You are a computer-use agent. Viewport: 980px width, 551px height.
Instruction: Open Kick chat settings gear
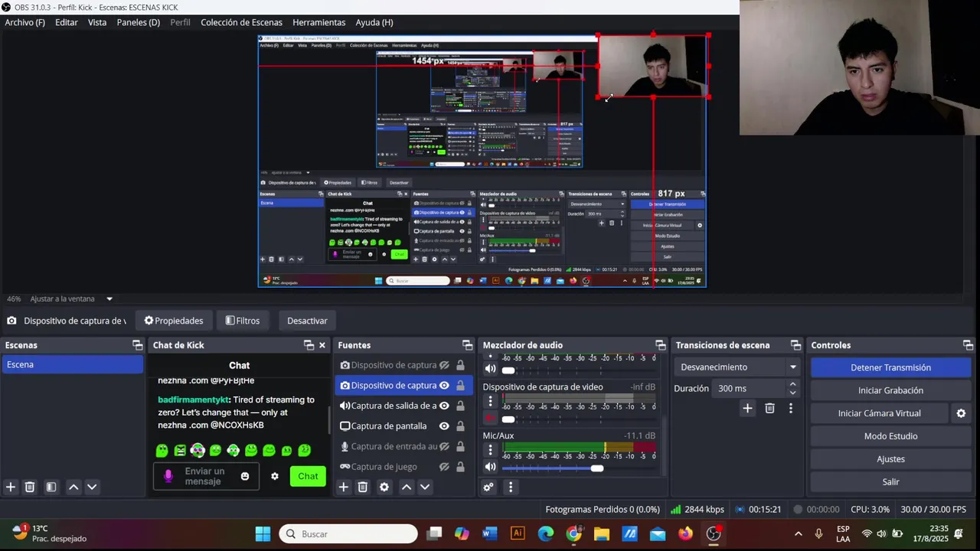click(x=275, y=476)
